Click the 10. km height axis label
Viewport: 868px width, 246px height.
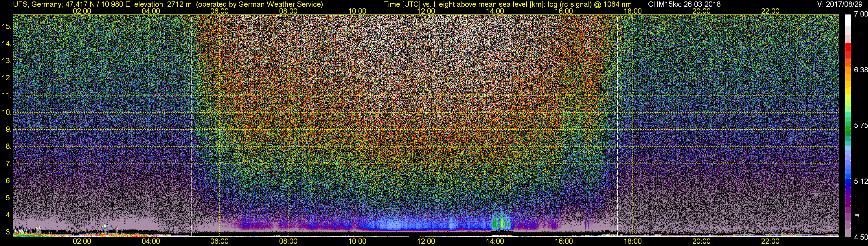[x=7, y=112]
